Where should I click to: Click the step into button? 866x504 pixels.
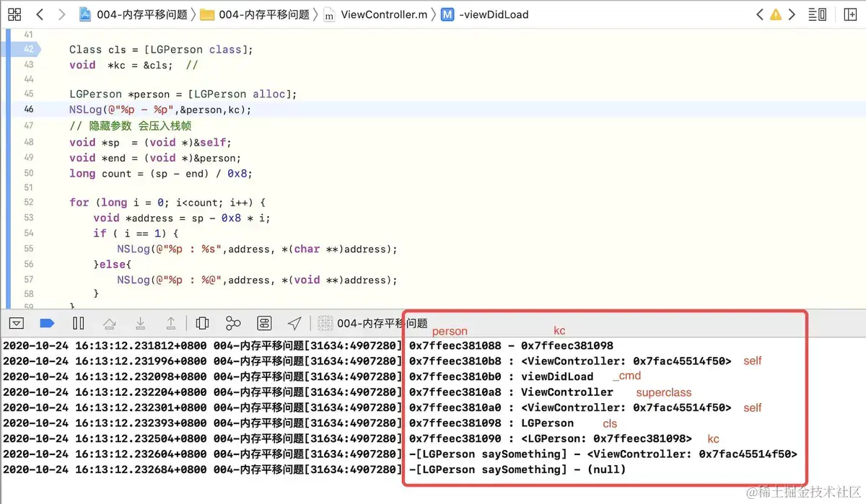click(x=141, y=323)
